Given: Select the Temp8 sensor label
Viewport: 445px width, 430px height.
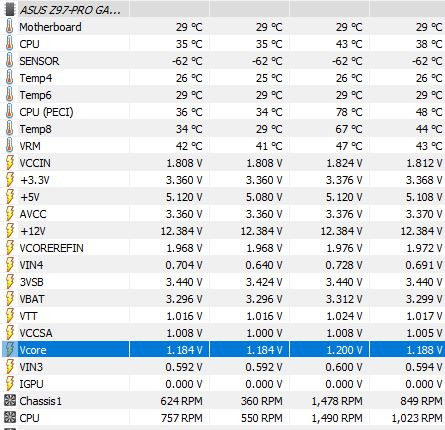Looking at the screenshot, I should click(35, 129).
